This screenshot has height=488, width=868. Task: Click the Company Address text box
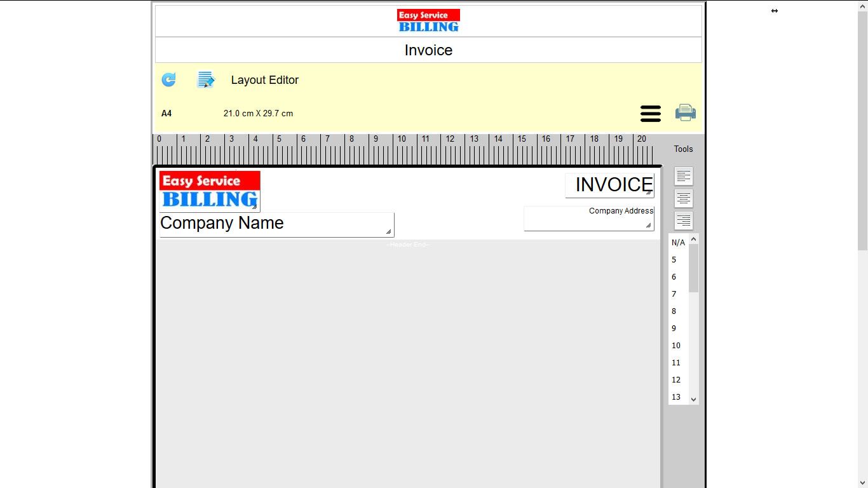tap(589, 218)
